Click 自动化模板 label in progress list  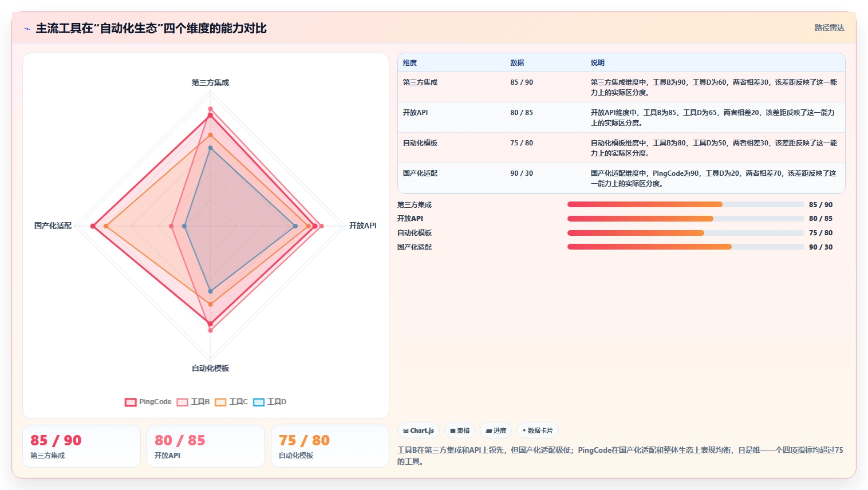tap(415, 233)
